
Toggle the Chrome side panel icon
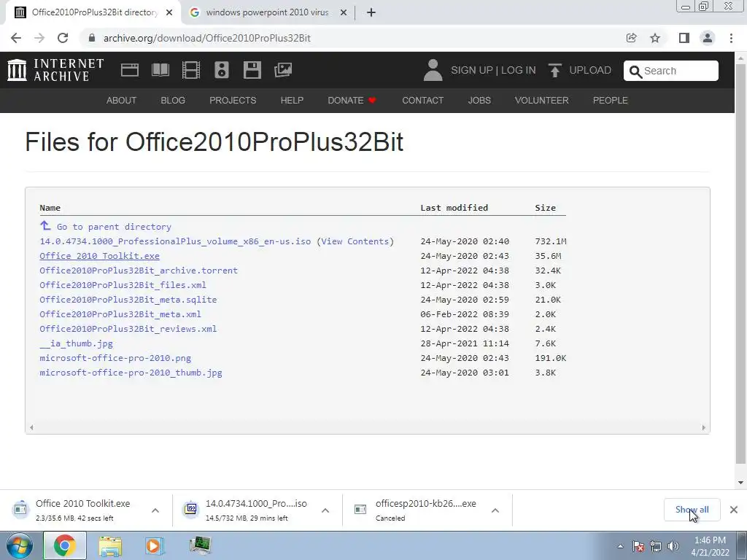coord(684,38)
